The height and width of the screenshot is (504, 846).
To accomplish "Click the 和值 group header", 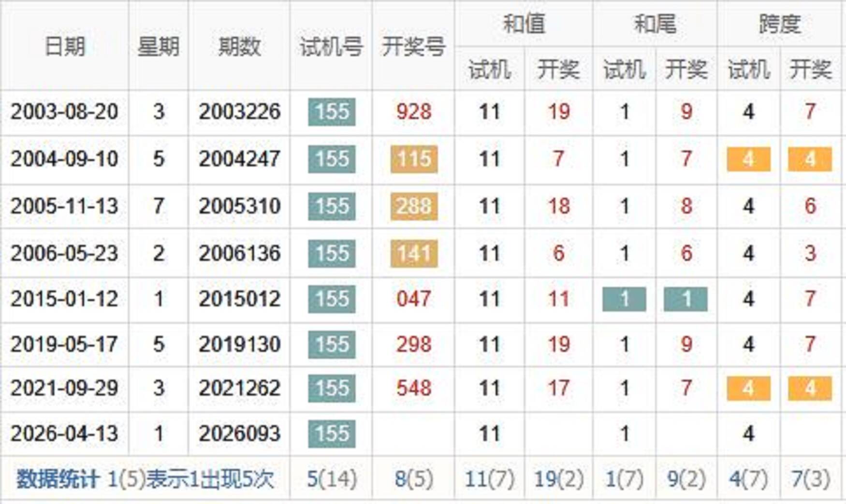I will (524, 24).
